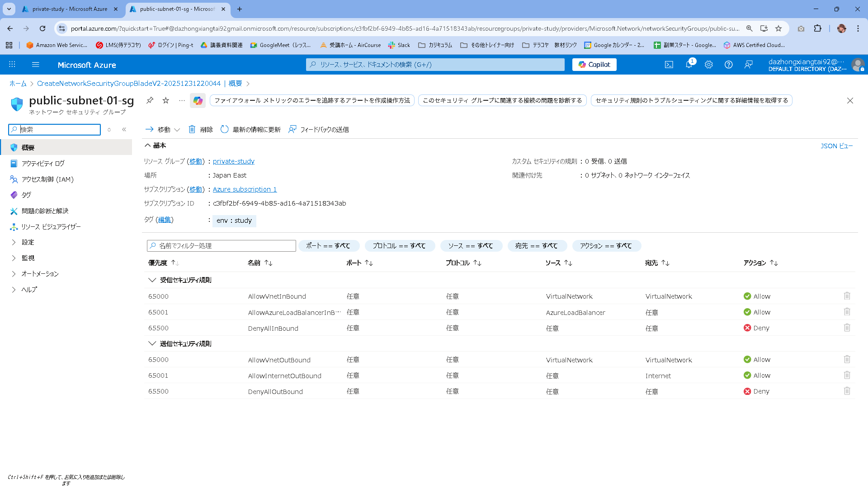The width and height of the screenshot is (868, 488).
Task: Open the private-study resource group link
Action: (x=233, y=161)
